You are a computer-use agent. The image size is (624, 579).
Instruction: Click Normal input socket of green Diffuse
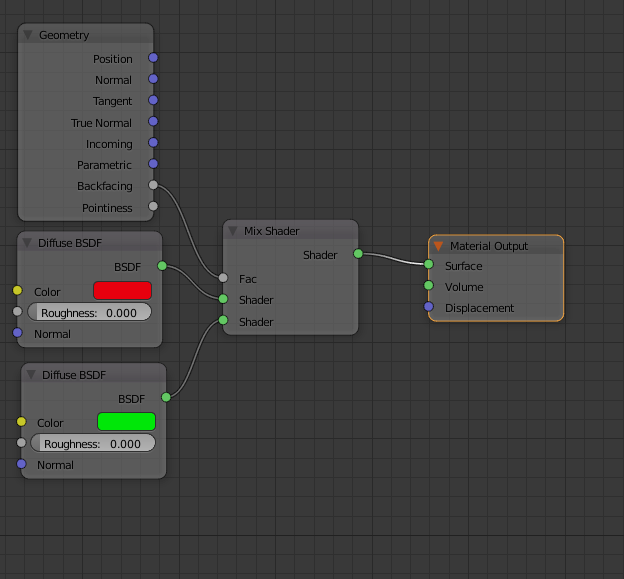(x=21, y=464)
